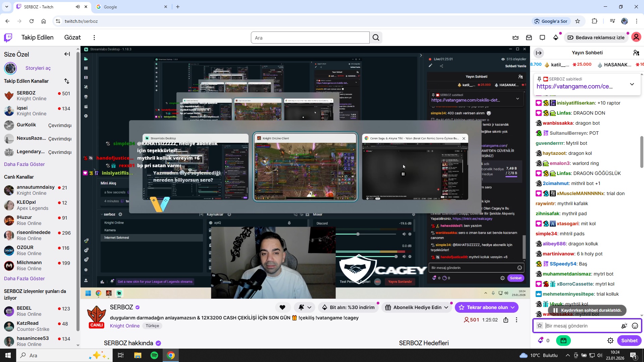Sort followed channels list
The image size is (644, 362).
[x=67, y=81]
